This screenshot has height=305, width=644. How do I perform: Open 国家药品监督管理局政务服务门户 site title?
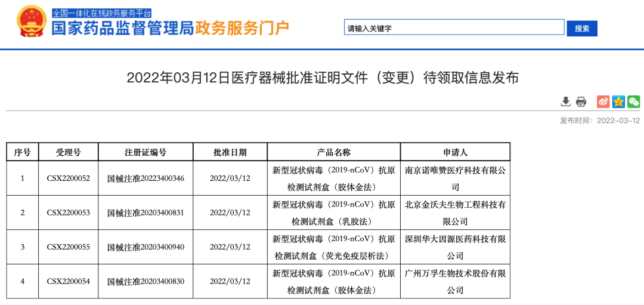click(x=171, y=28)
